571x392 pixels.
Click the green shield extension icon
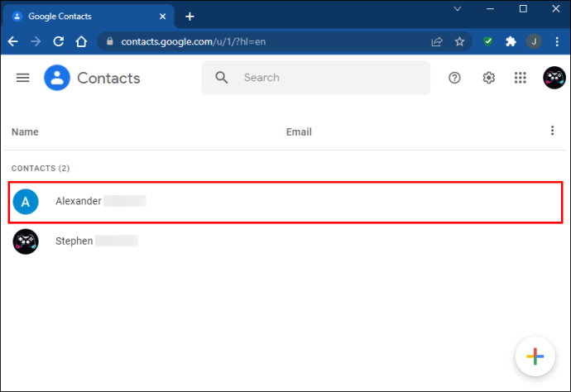[488, 41]
